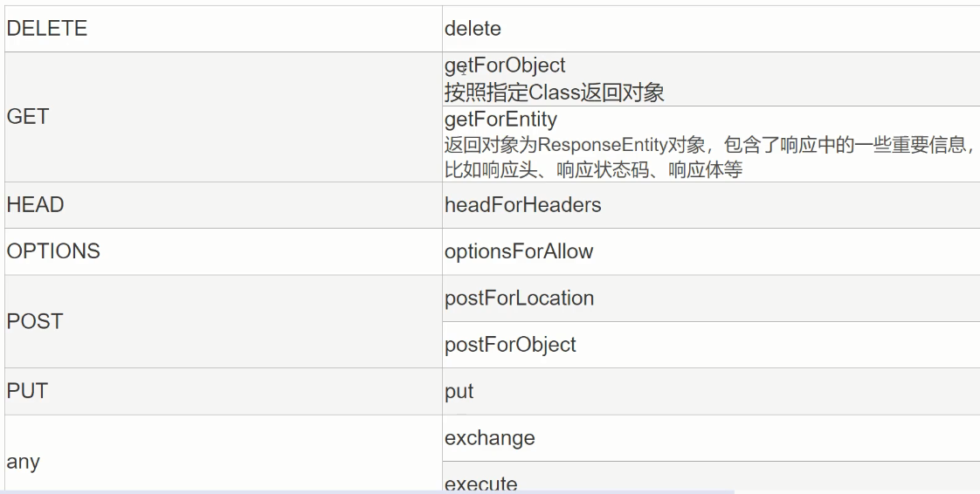Click 按照指定Class返回对象 description text

click(555, 93)
